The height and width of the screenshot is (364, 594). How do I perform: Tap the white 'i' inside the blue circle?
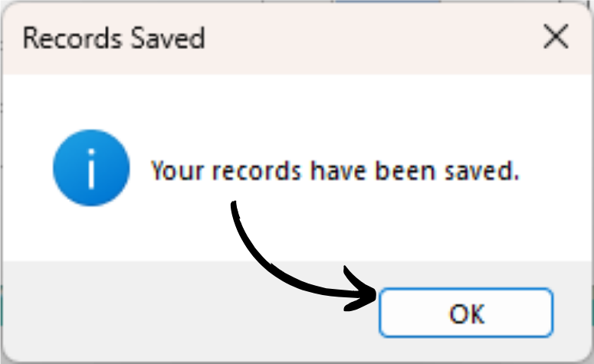(91, 169)
